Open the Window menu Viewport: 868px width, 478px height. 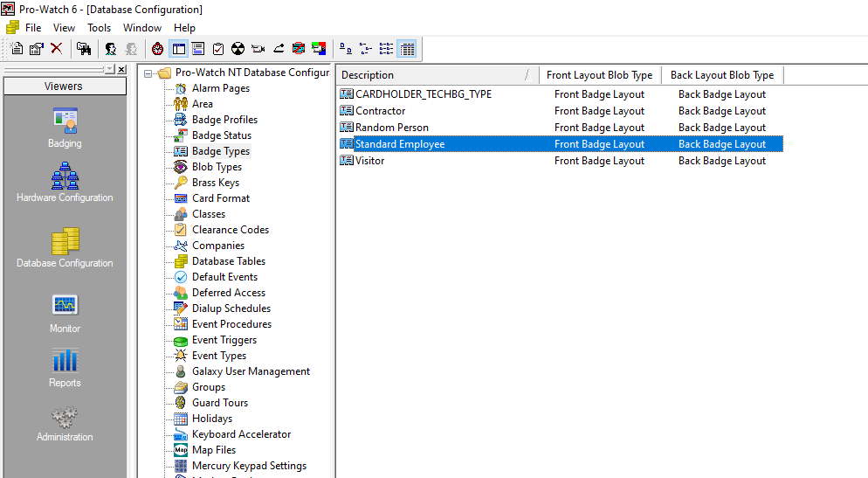click(x=141, y=28)
